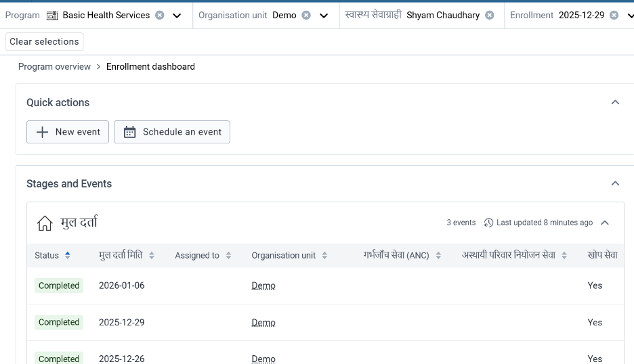This screenshot has width=634, height=364.
Task: Collapse the मुल दर्ता stage panel
Action: click(x=605, y=223)
